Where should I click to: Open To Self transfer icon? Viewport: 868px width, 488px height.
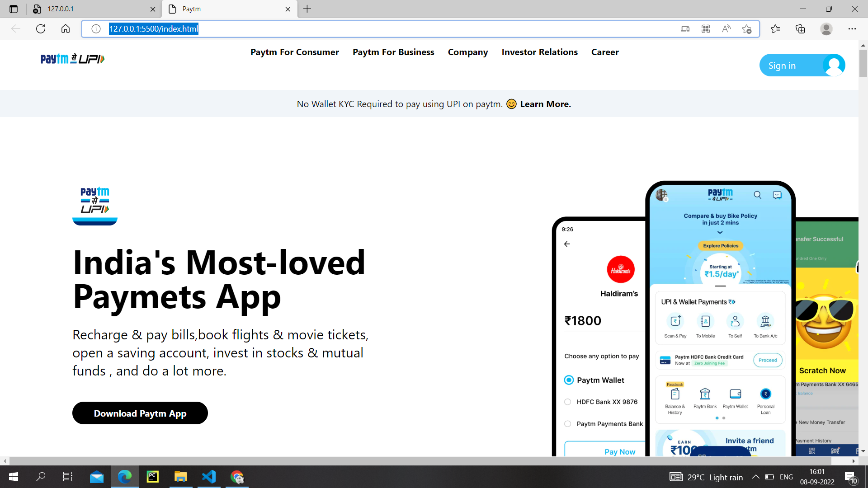pyautogui.click(x=736, y=321)
